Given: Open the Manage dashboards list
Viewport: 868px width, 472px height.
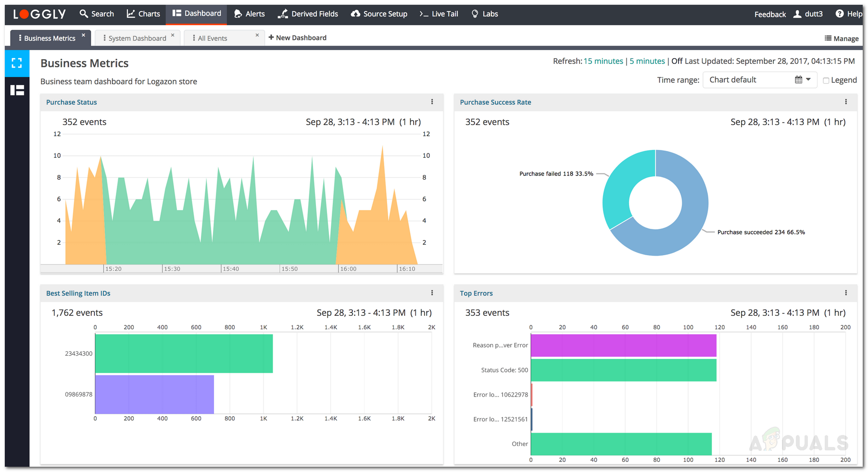Looking at the screenshot, I should tap(842, 38).
